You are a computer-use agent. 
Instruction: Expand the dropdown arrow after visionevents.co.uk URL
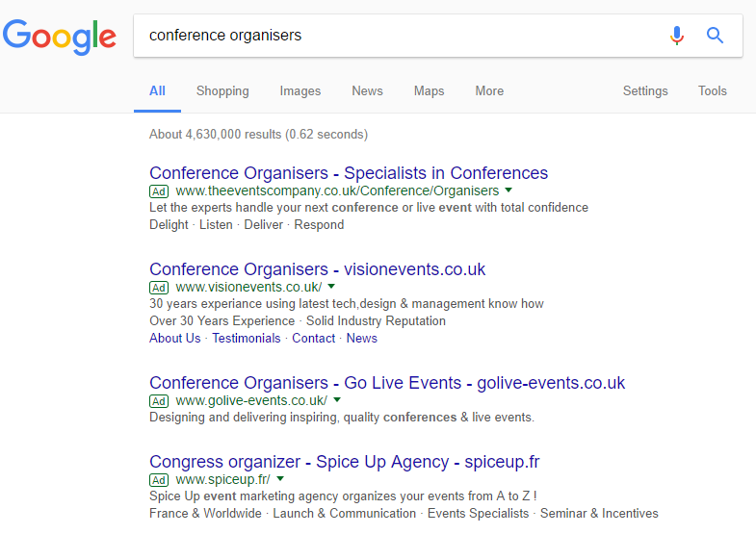tap(331, 287)
